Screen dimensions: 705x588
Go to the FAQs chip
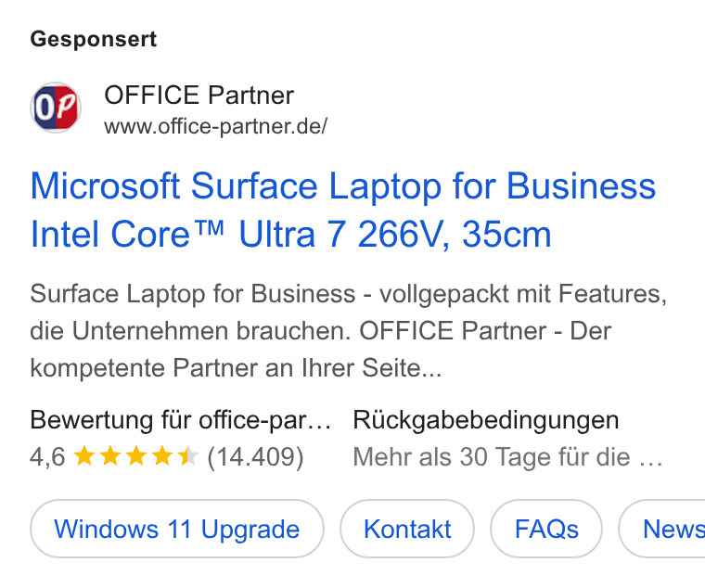(546, 529)
